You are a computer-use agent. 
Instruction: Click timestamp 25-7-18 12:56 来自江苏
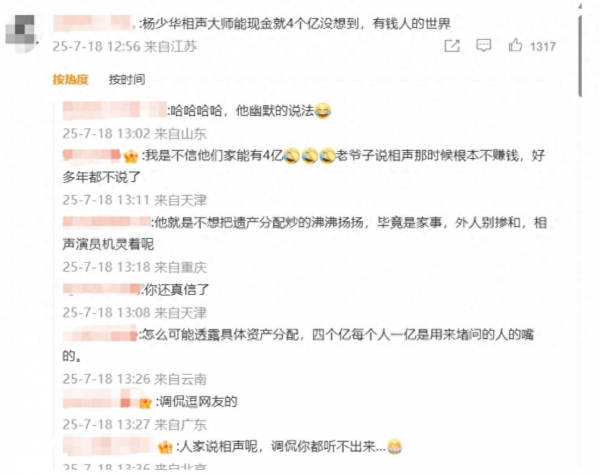point(125,46)
